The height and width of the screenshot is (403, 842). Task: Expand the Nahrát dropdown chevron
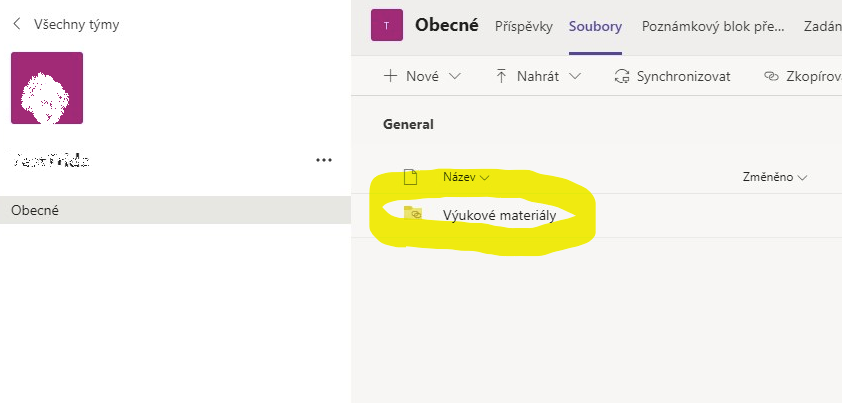[x=575, y=76]
